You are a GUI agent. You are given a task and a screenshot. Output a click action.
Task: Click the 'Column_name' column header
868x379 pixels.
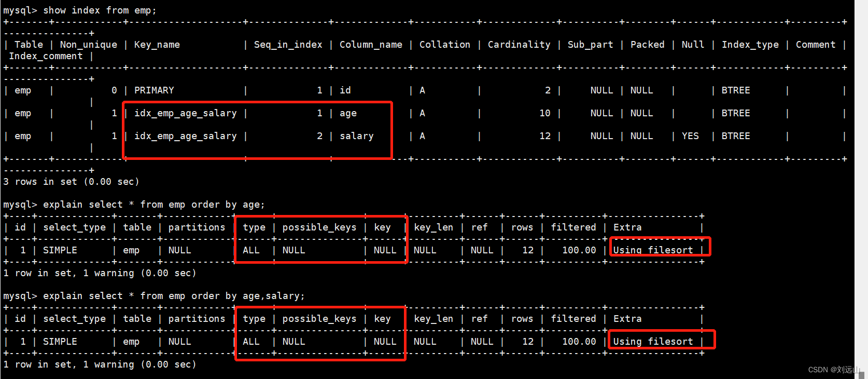[371, 45]
